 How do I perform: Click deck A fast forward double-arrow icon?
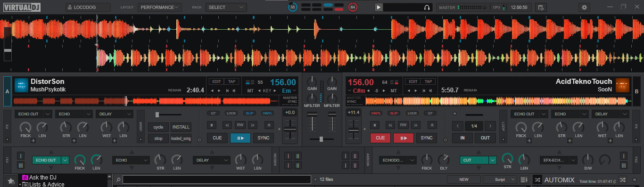pos(253,125)
